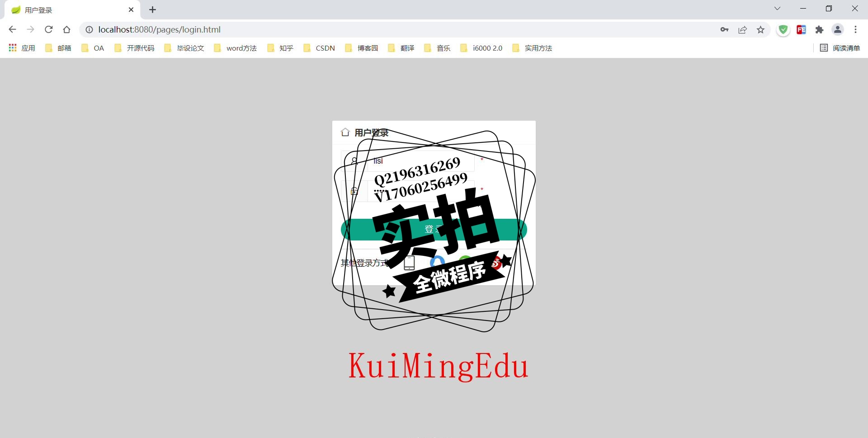The image size is (868, 438).
Task: Choose Weibo login icon
Action: [496, 263]
